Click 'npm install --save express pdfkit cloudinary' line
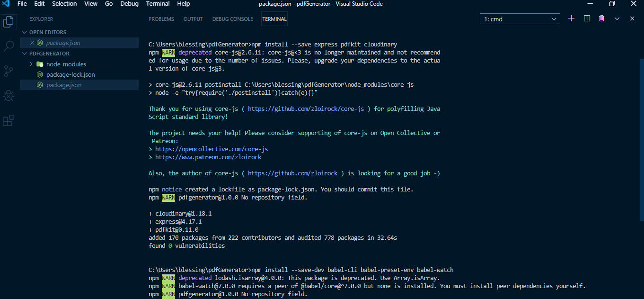 point(273,44)
